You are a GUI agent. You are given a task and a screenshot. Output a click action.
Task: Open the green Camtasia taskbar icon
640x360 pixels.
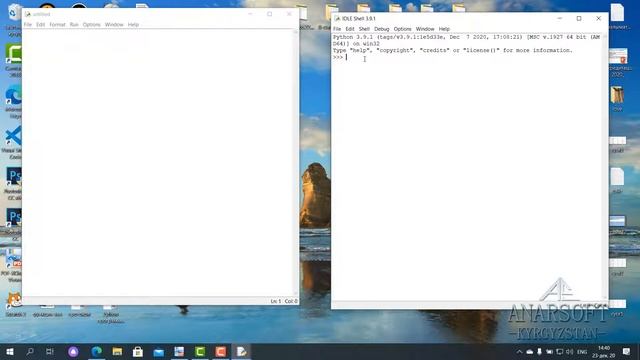coord(200,351)
